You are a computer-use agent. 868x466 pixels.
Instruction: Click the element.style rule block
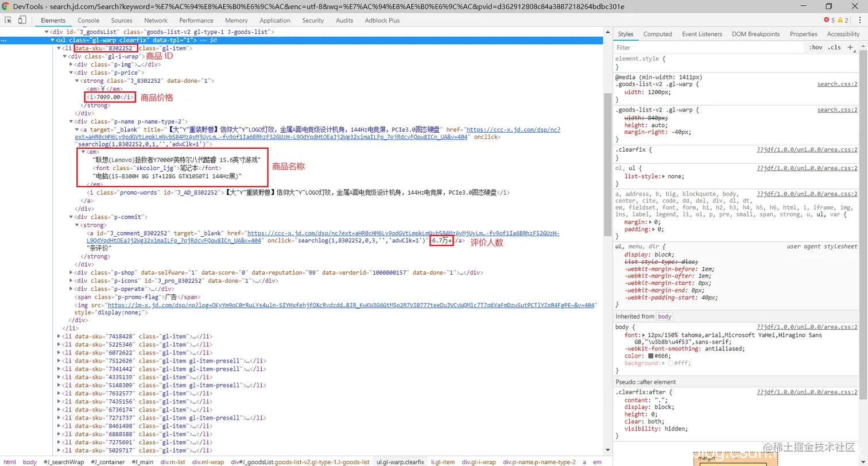tap(736, 63)
